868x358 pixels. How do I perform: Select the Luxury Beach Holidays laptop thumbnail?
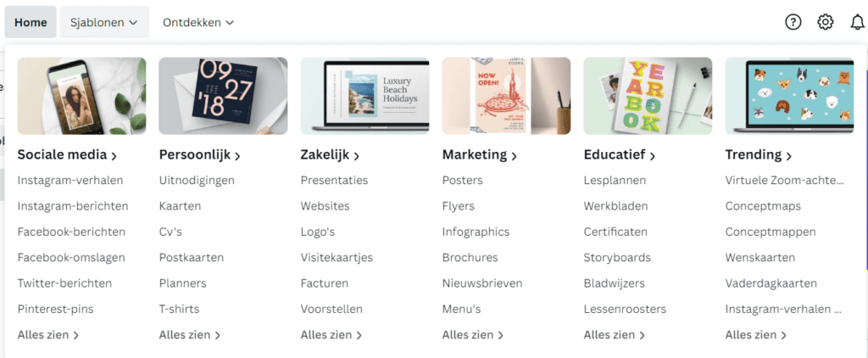click(x=364, y=96)
